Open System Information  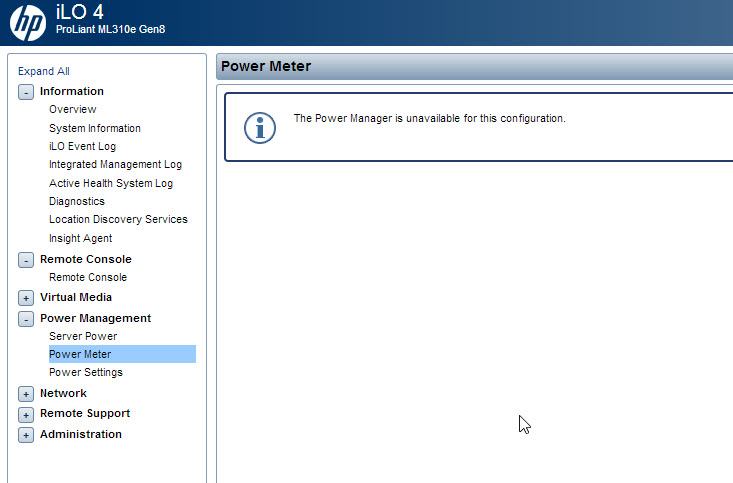pyautogui.click(x=95, y=128)
